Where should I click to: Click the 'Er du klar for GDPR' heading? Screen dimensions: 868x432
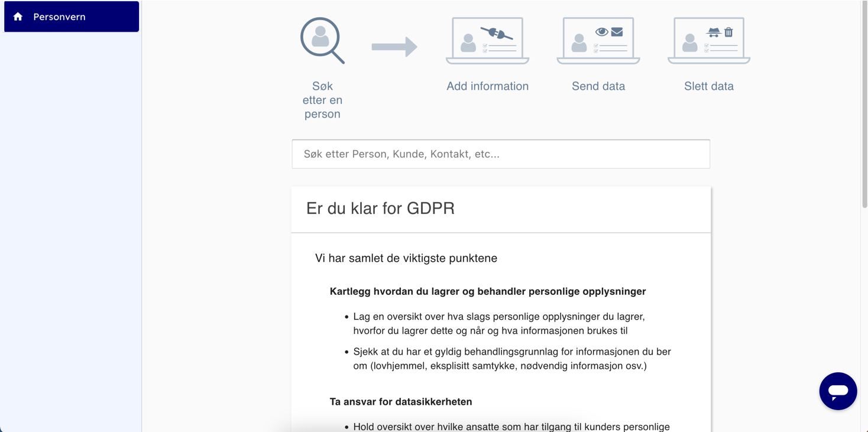pos(380,209)
